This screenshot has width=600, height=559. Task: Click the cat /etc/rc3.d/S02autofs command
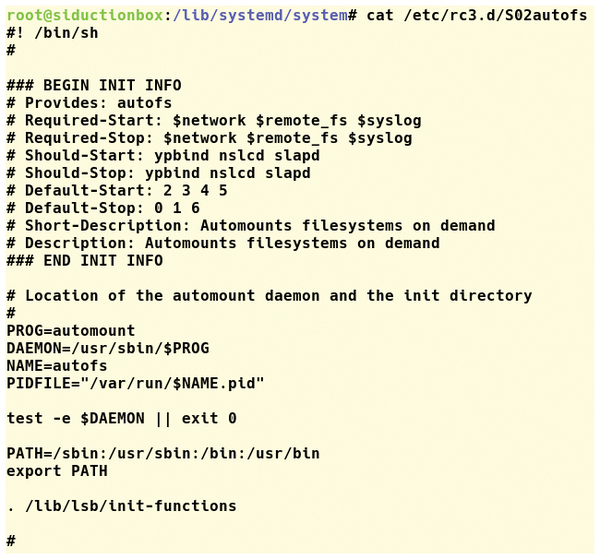(x=476, y=16)
